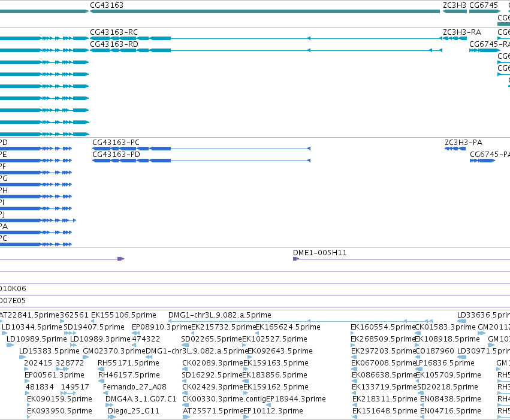
Task: Select EST EK183856.5prime
Action: [275, 375]
